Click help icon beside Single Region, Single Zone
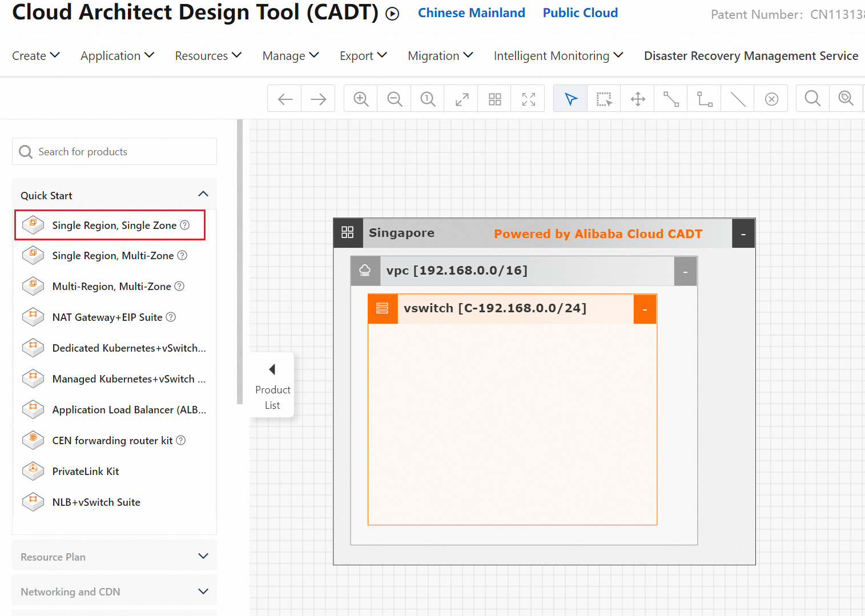Image resolution: width=865 pixels, height=616 pixels. pos(185,225)
